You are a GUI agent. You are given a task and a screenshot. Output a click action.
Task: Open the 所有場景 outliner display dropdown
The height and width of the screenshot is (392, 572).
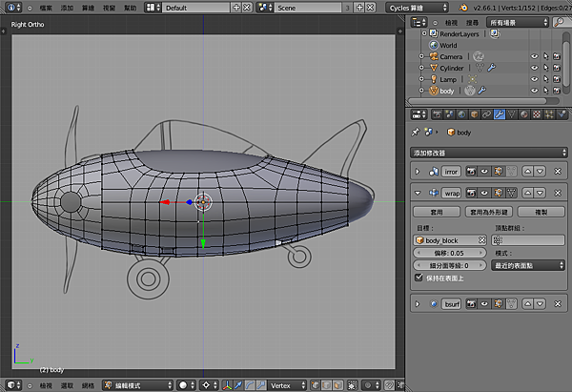(518, 22)
